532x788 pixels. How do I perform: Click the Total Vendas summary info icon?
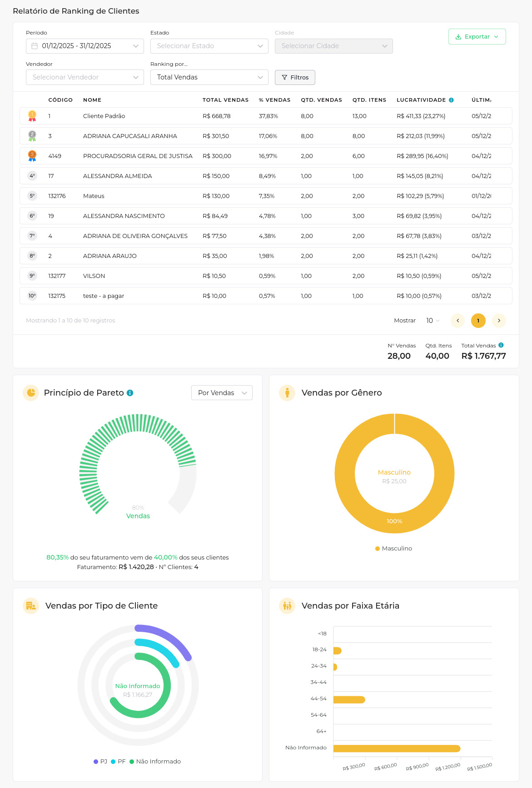pos(501,345)
